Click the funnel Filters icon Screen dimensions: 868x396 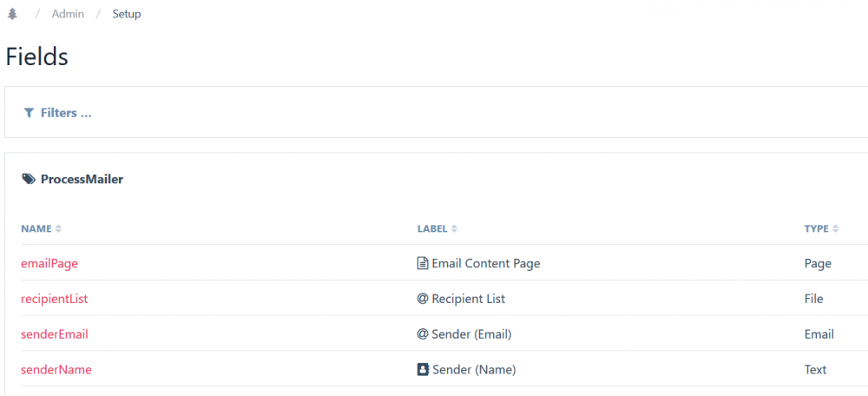coord(29,113)
